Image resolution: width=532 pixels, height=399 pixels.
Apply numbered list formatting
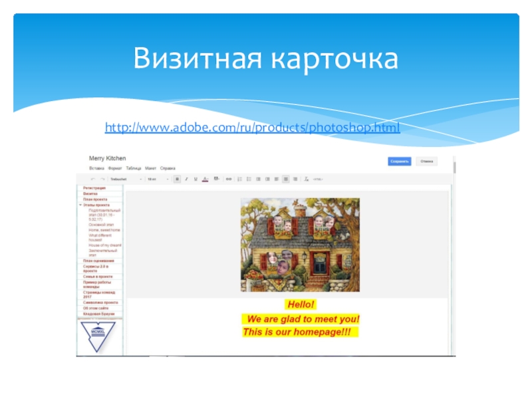pos(239,179)
